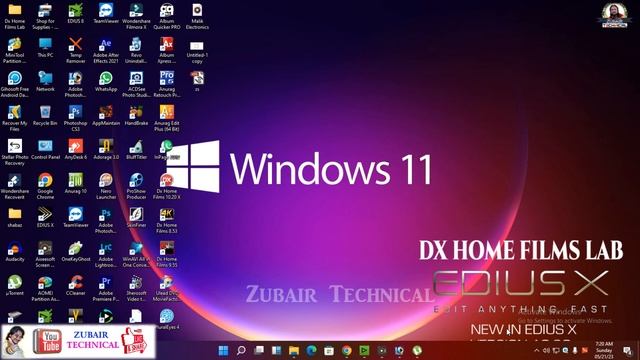The image size is (640, 360).
Task: Select the This PC desktop icon
Action: point(45,48)
